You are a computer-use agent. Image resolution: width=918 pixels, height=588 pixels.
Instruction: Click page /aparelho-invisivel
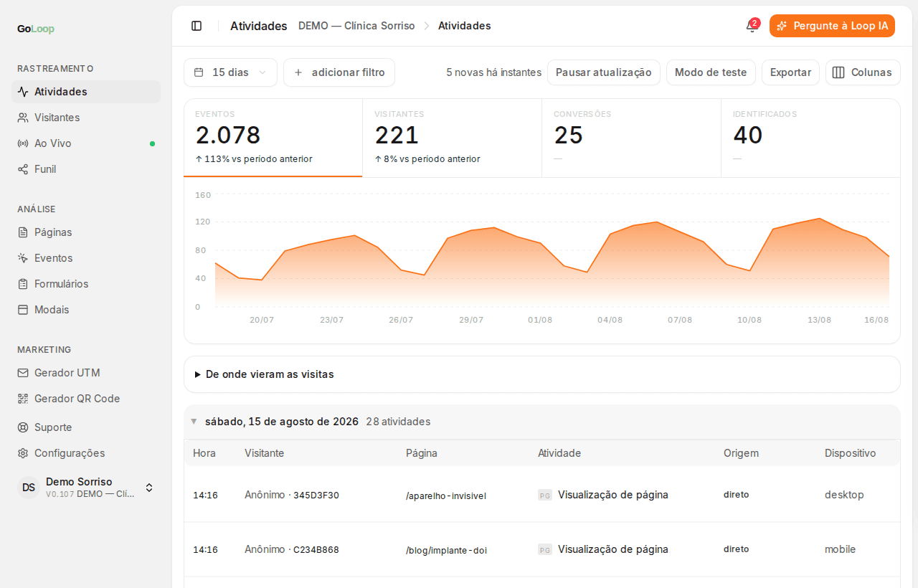(x=446, y=495)
